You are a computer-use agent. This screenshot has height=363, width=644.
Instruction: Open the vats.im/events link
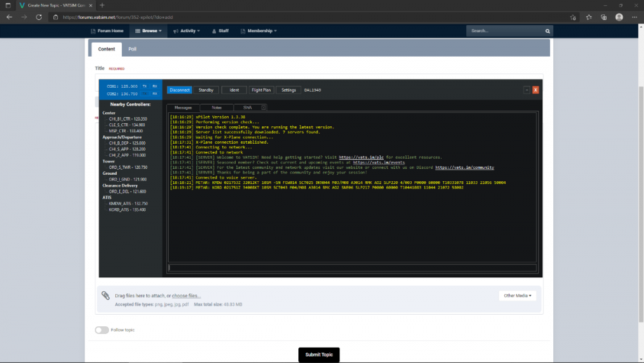(x=379, y=162)
